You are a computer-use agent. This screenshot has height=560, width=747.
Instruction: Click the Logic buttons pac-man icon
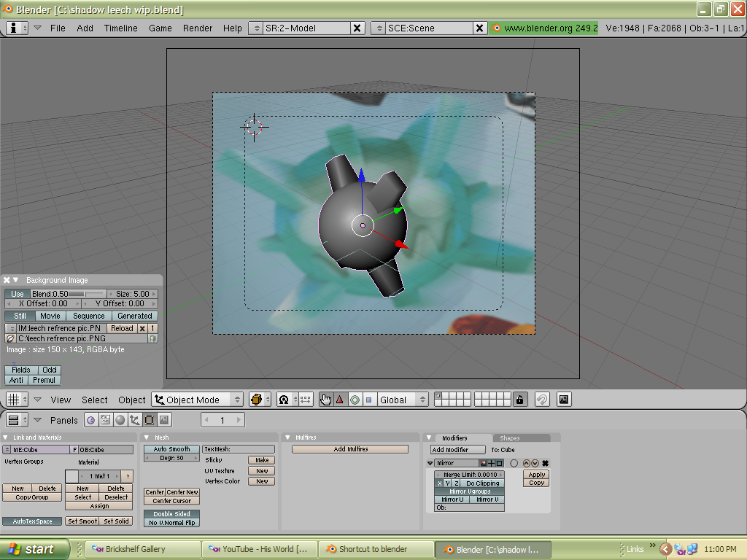point(91,419)
